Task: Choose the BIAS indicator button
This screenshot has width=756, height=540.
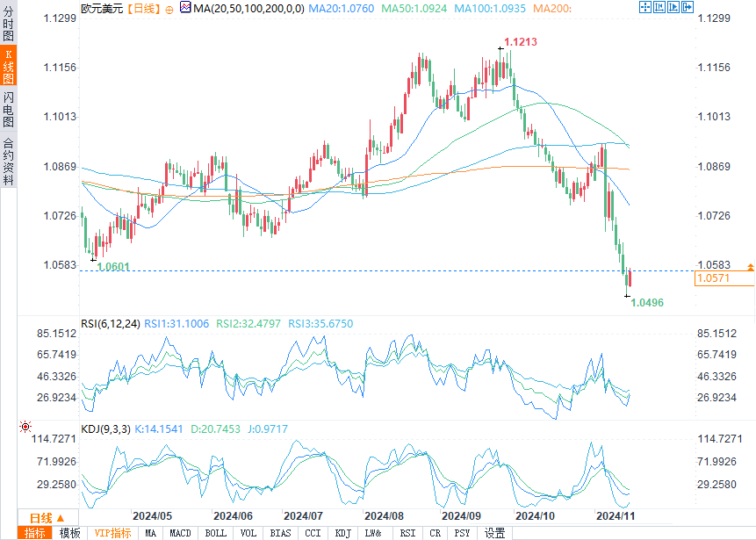Action: (x=280, y=533)
